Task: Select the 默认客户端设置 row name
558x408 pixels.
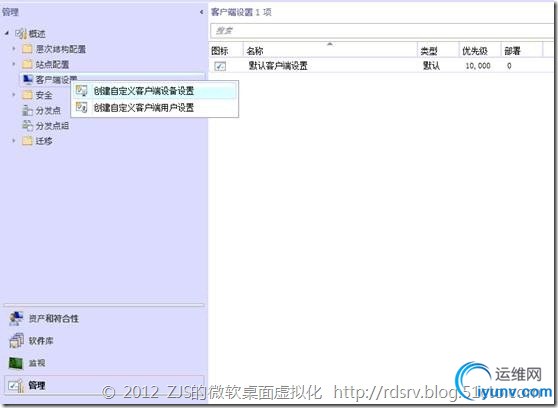Action: point(278,66)
